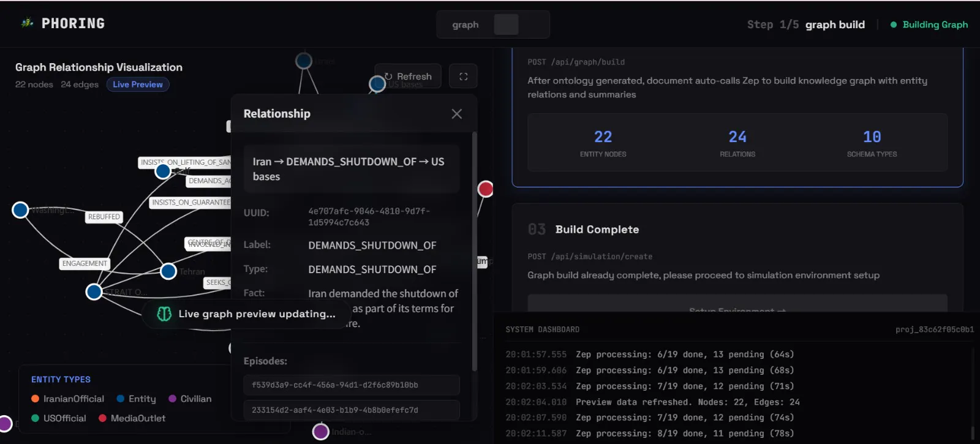
Task: Select the Washington node in graph
Action: pos(20,210)
